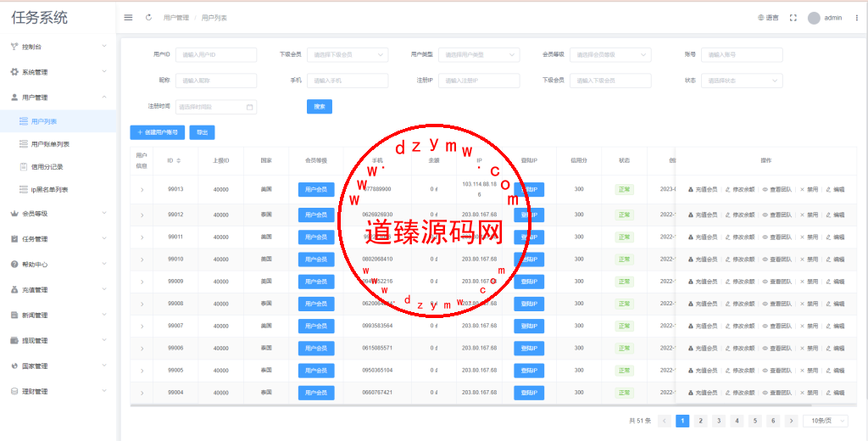Open 新闻管理 in the sidebar
Screen dimensions: 868x441
click(x=58, y=315)
